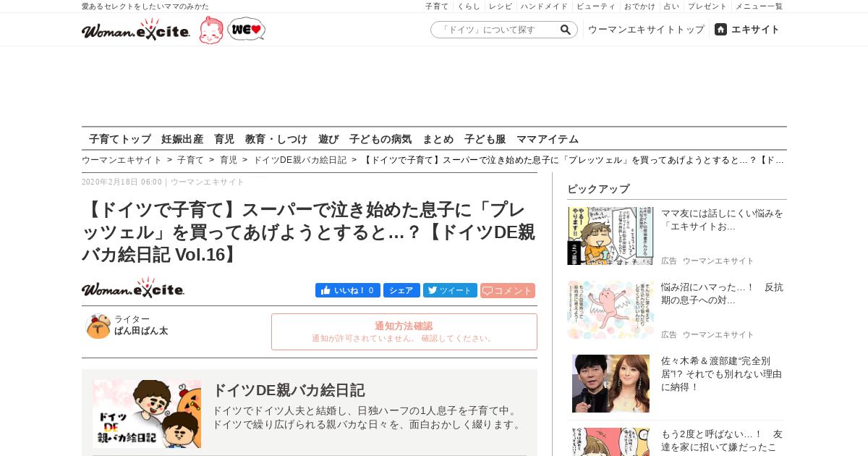
Task: Open もう2度と呼ばない…！ article thumbnail
Action: pos(610,442)
